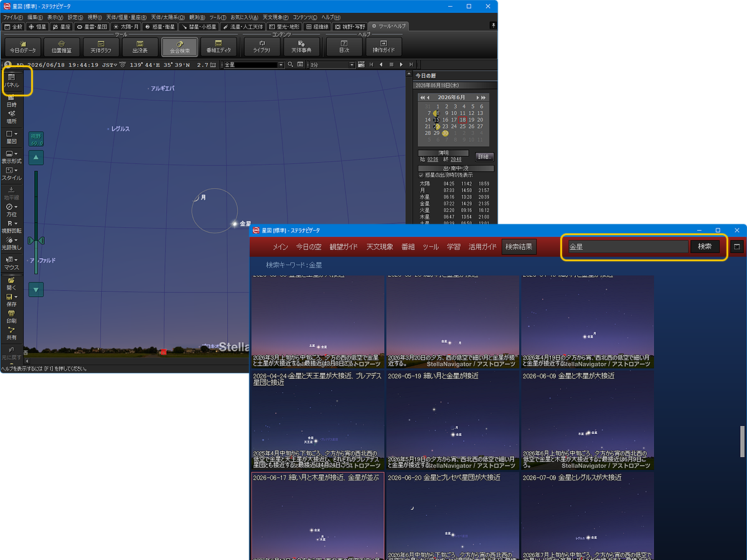747x560 pixels.
Task: Click the field-of-view zoom slider handle
Action: click(36, 240)
